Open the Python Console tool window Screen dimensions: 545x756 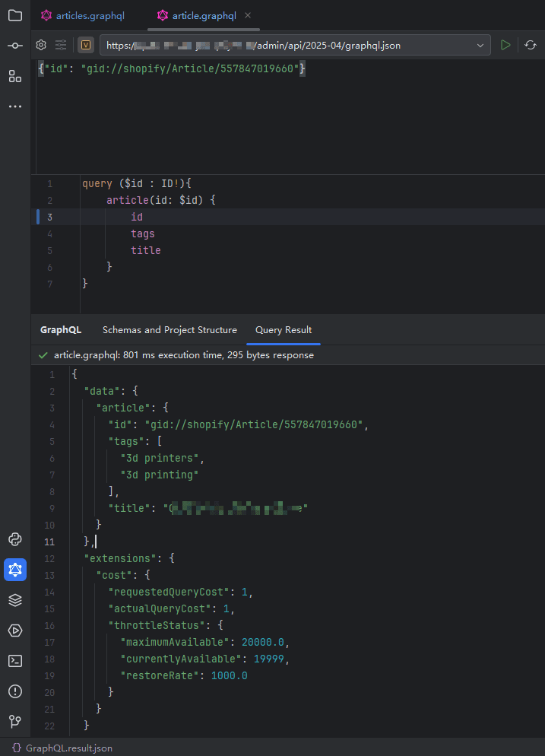(15, 539)
